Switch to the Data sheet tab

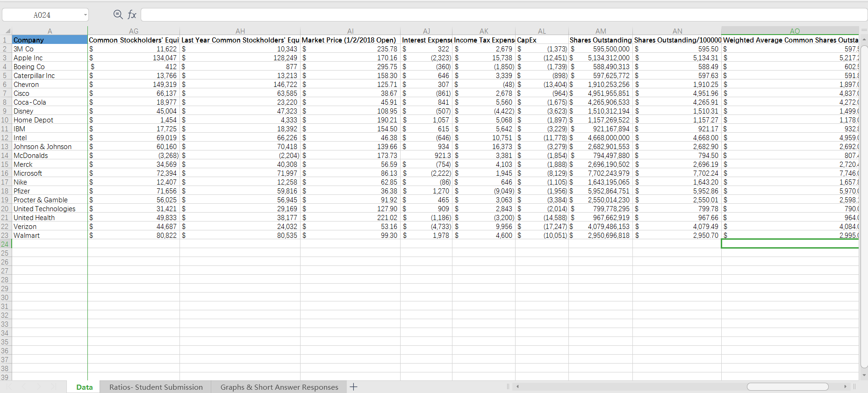[x=84, y=387]
